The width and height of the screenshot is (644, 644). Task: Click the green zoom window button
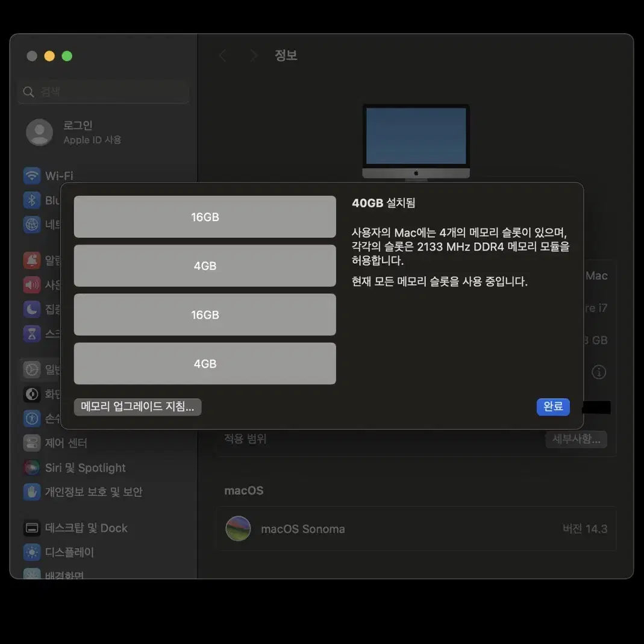pyautogui.click(x=67, y=56)
